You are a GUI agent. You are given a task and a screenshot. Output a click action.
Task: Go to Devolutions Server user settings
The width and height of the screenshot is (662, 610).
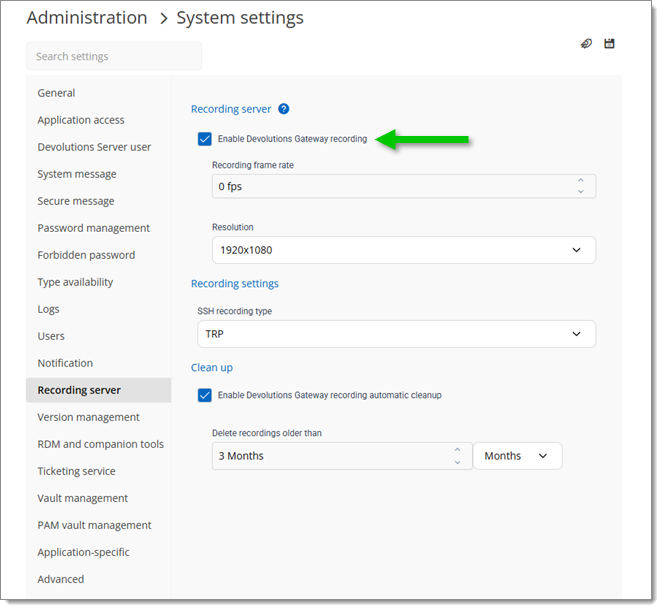click(98, 147)
